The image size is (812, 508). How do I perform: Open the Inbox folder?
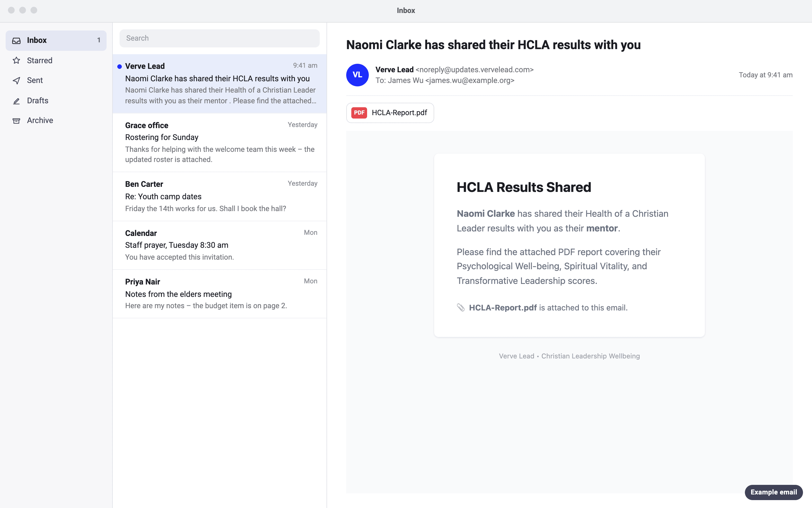(56, 40)
